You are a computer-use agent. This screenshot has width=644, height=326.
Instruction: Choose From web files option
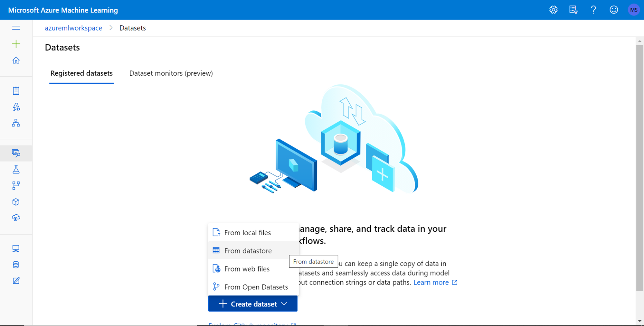tap(253, 268)
